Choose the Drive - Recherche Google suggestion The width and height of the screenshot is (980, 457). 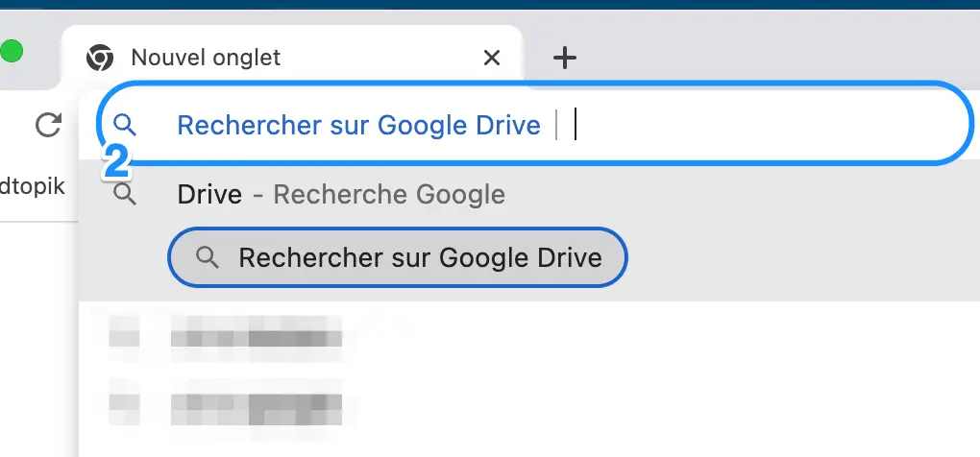coord(528,195)
